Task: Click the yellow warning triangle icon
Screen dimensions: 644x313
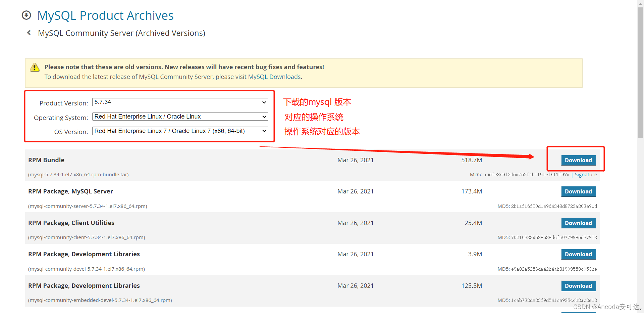Action: [x=35, y=67]
